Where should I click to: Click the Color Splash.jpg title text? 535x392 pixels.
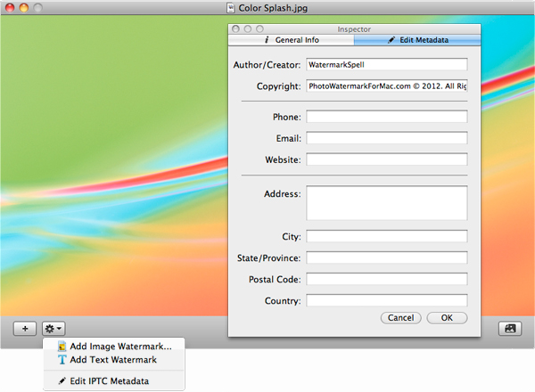tap(273, 8)
